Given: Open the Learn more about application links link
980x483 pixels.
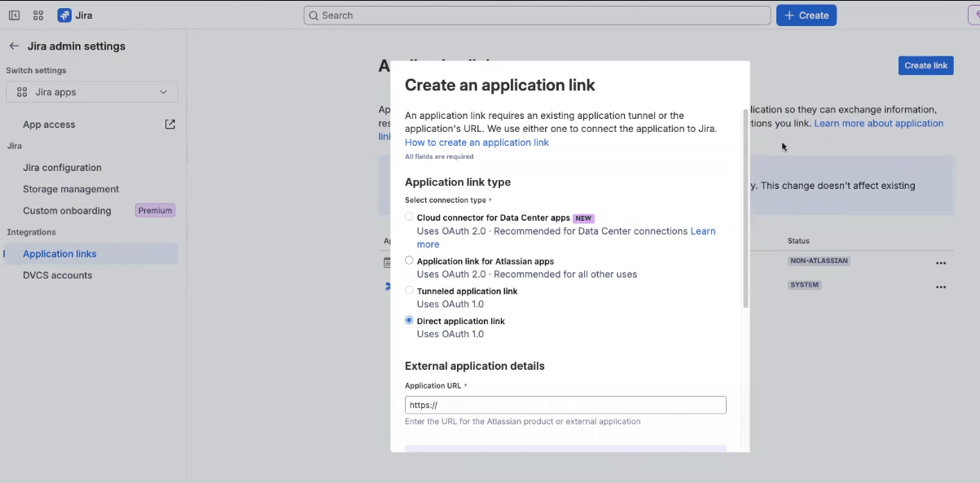Looking at the screenshot, I should click(878, 123).
